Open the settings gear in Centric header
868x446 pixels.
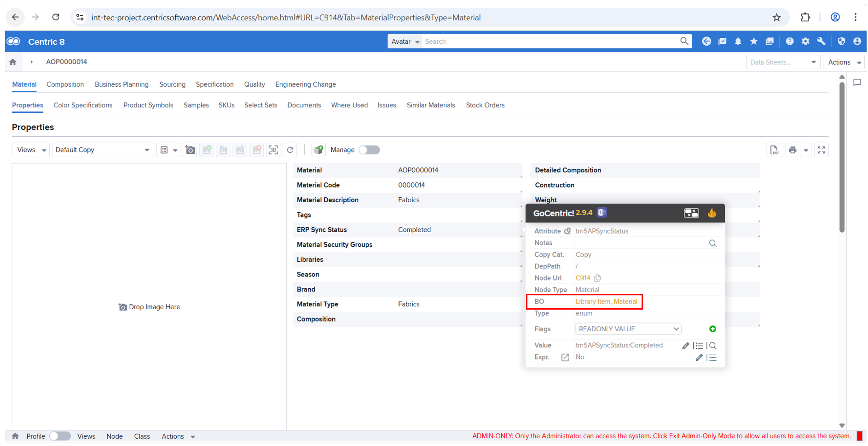805,41
